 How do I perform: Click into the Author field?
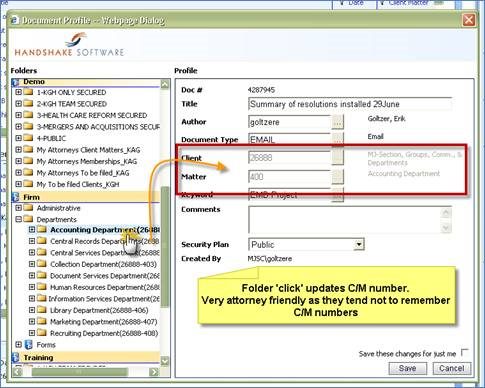coord(290,122)
